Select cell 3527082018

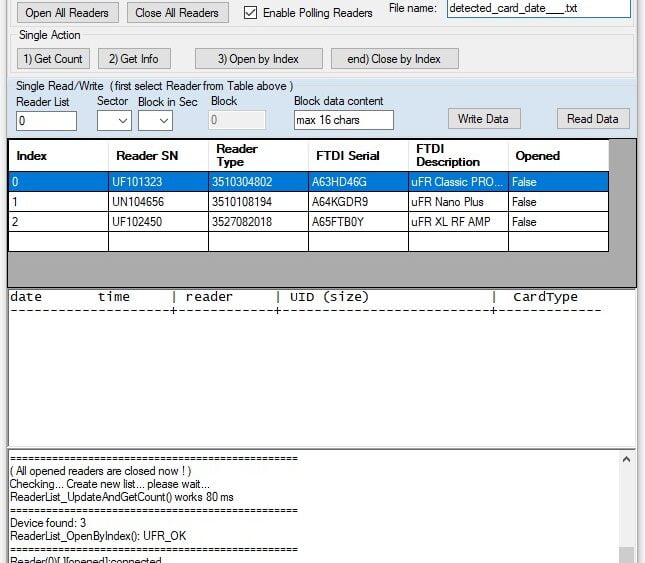258,222
